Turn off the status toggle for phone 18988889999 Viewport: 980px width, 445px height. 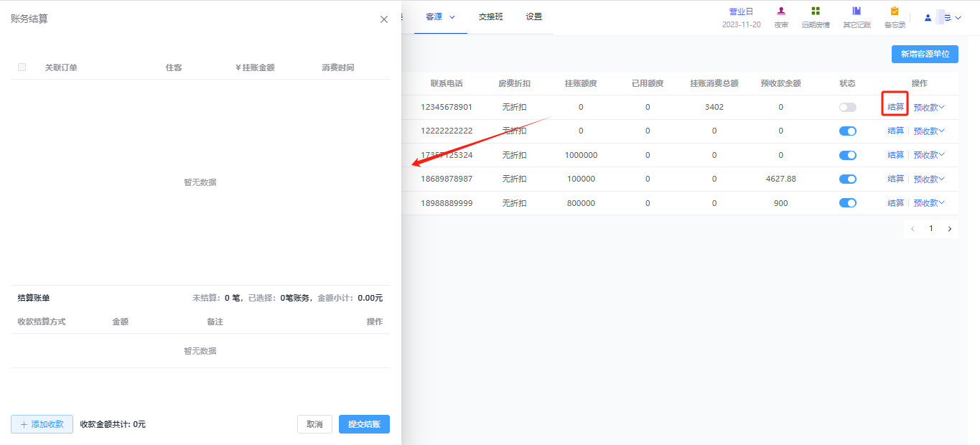(x=848, y=203)
